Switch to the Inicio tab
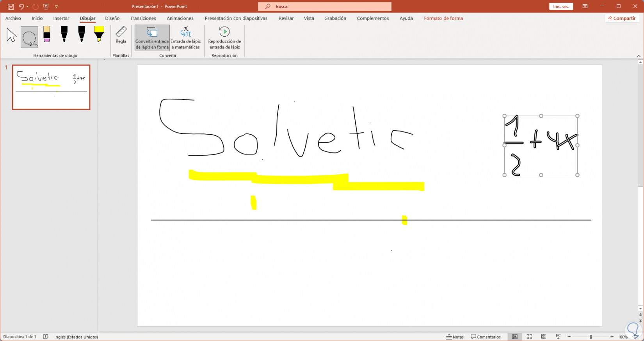Viewport: 644px width, 341px height. [x=37, y=18]
